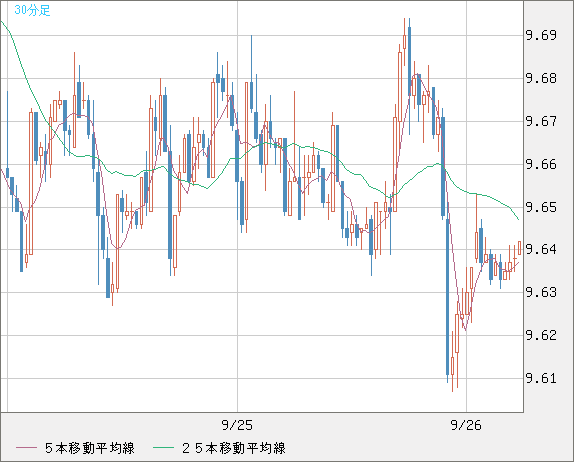574x462 pixels.
Task: Click the 9.65 price axis label
Action: 541,207
